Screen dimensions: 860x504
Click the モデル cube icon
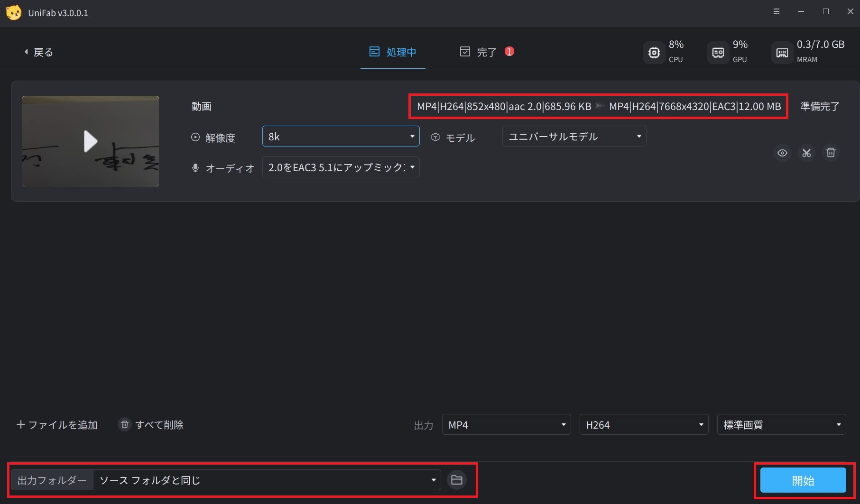435,137
